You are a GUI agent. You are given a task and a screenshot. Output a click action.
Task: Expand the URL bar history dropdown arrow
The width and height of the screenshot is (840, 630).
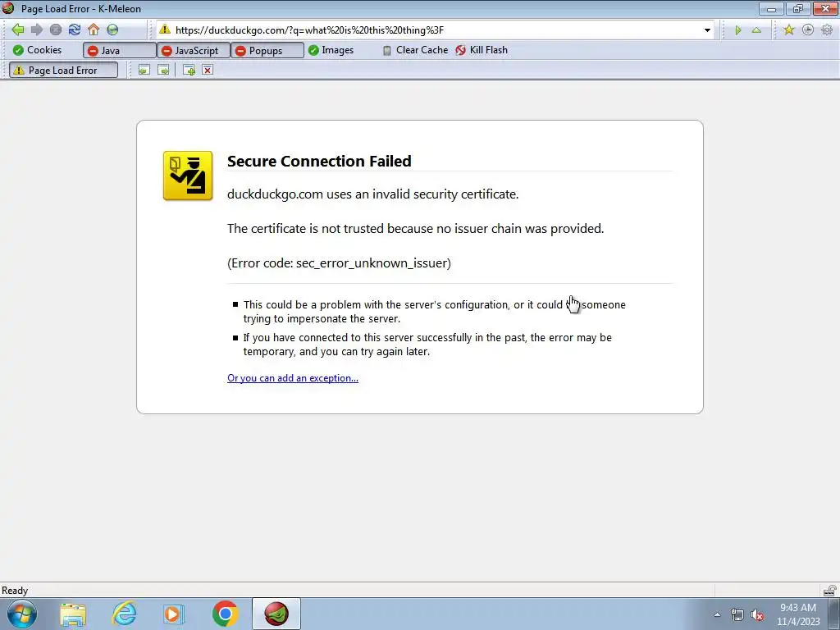coord(707,30)
